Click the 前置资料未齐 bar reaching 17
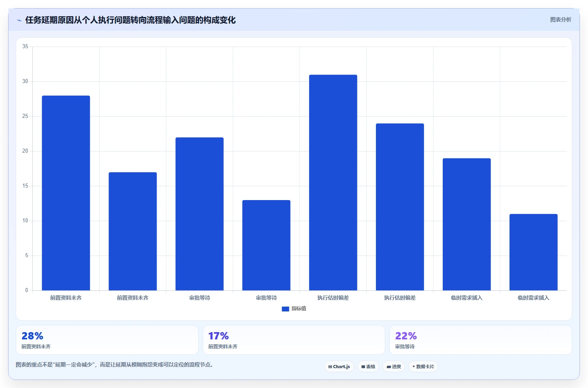The width and height of the screenshot is (588, 388). [x=133, y=231]
